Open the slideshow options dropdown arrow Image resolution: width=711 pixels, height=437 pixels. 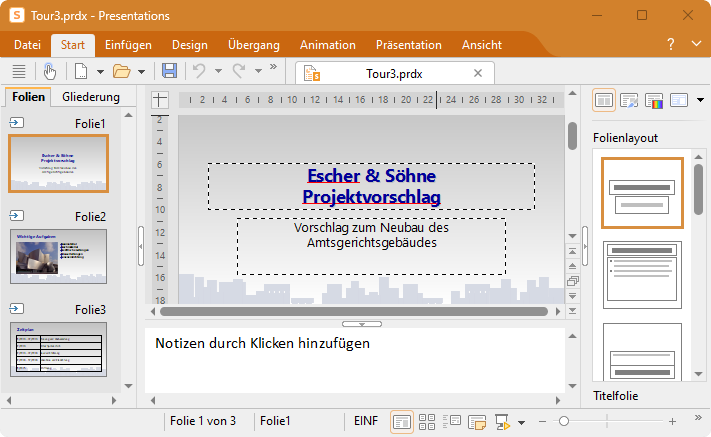[x=521, y=421]
